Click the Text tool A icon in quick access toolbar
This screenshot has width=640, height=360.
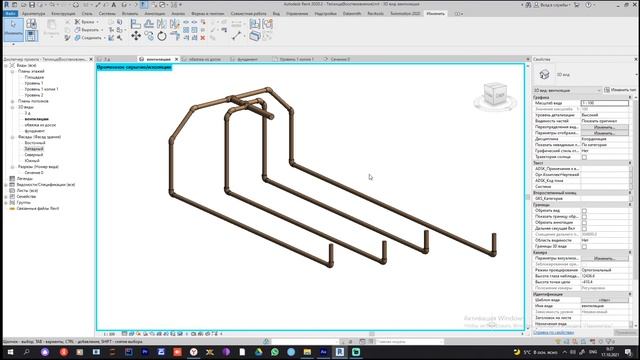pyautogui.click(x=113, y=5)
